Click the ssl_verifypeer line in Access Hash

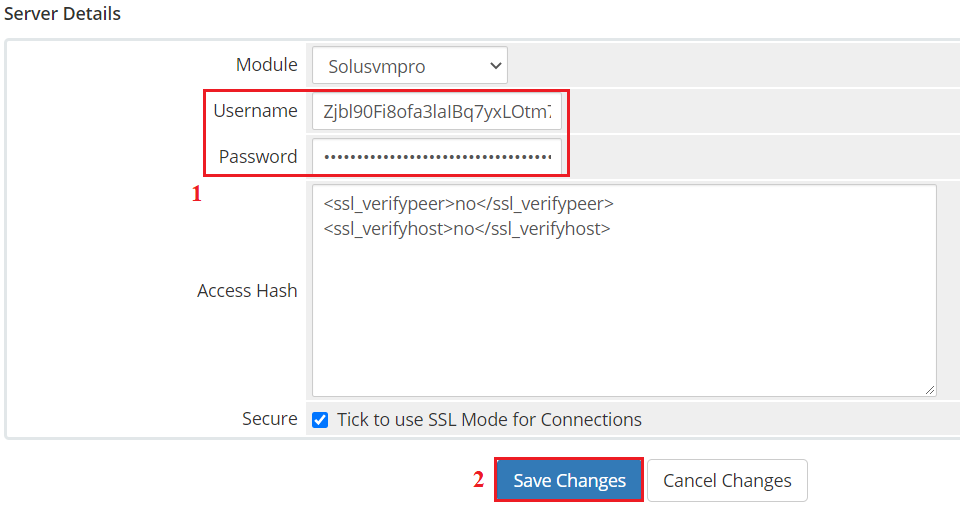[x=468, y=204]
